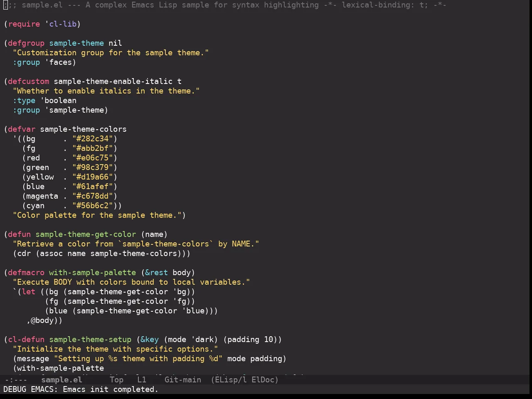532x399 pixels.
Task: Click the color string "#61afef"
Action: (93, 187)
